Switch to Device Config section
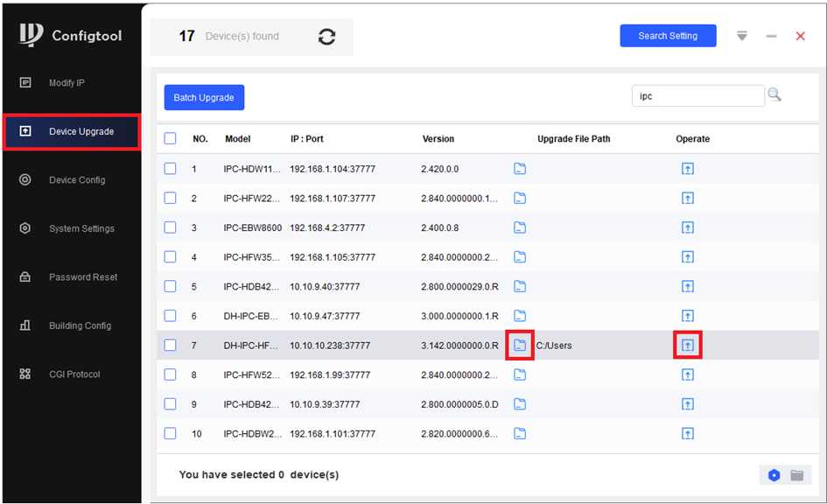This screenshot has height=504, width=827. tap(76, 180)
